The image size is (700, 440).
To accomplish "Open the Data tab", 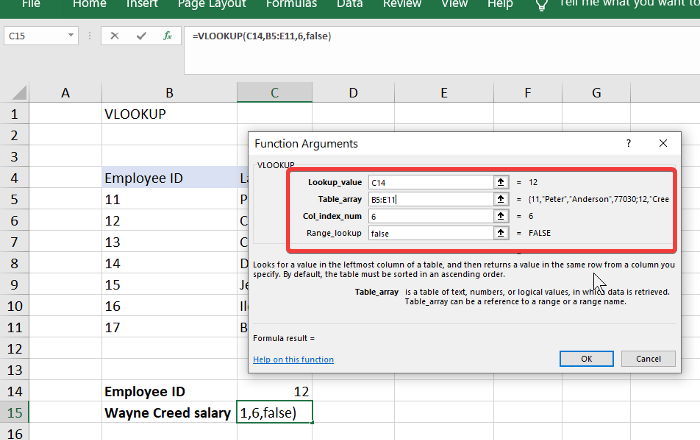I will point(350,4).
